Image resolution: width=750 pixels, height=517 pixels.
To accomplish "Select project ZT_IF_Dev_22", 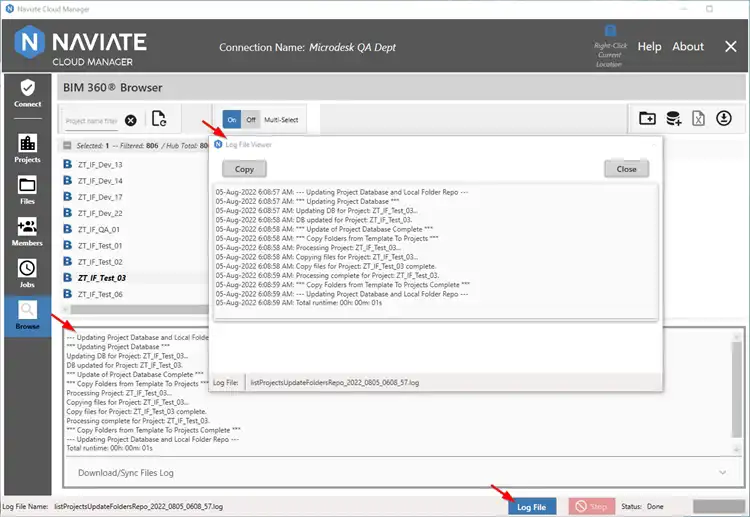I will tap(100, 213).
